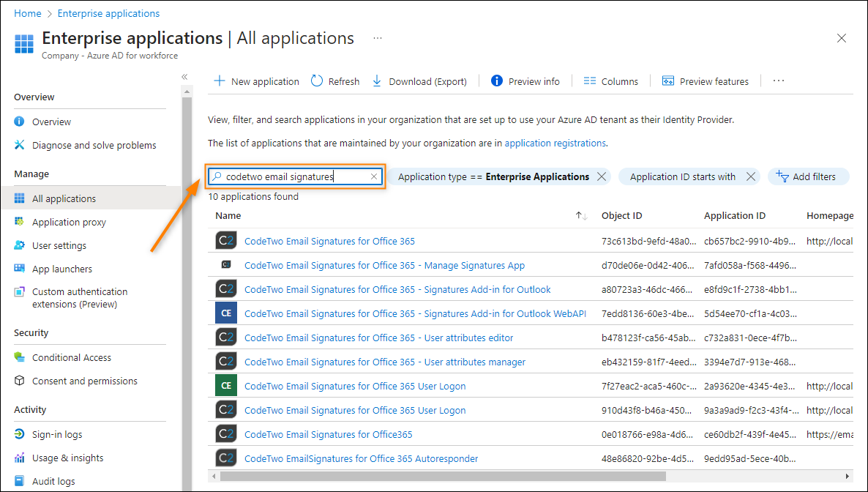868x492 pixels.
Task: Click the Refresh icon in toolbar
Action: (x=315, y=81)
